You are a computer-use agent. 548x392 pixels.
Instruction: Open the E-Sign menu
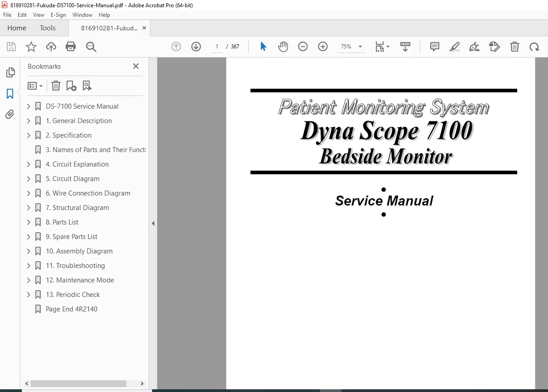pyautogui.click(x=58, y=15)
